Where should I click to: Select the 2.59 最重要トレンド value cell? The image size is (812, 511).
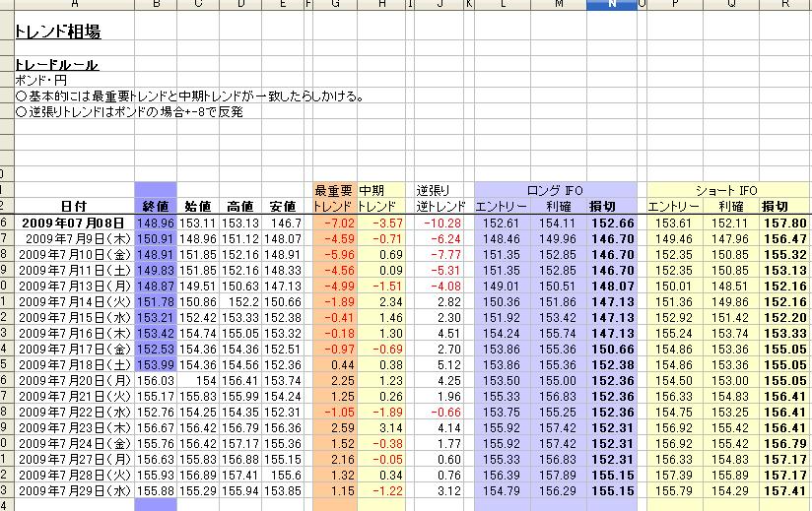[x=334, y=427]
